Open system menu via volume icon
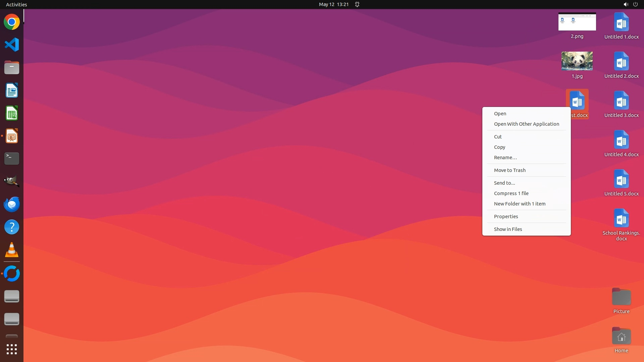 (626, 4)
